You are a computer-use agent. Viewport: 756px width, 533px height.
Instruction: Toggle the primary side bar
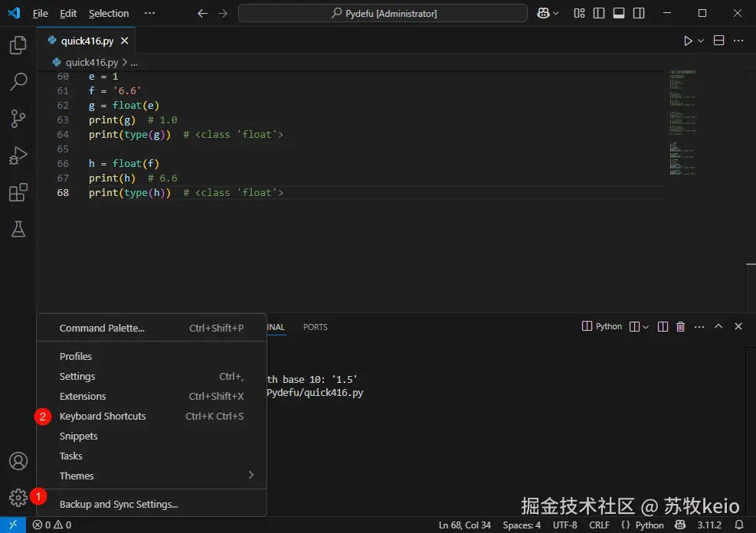click(599, 14)
